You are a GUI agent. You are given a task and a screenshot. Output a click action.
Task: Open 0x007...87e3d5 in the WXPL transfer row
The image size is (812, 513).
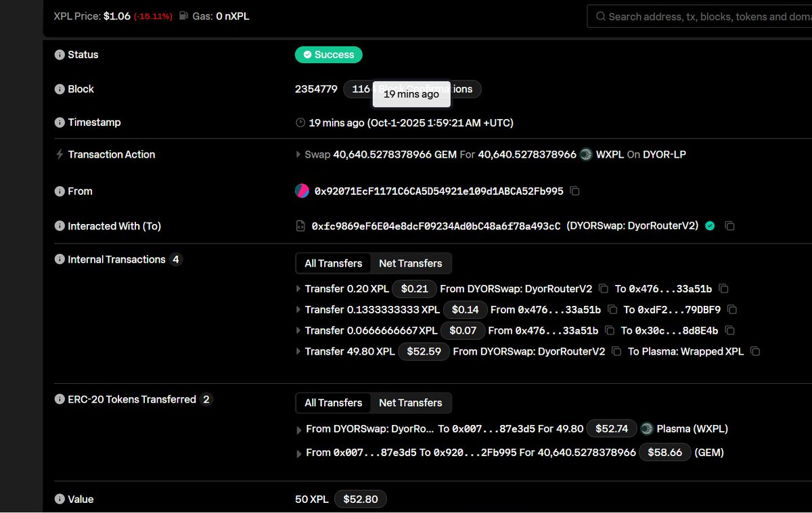tap(494, 428)
